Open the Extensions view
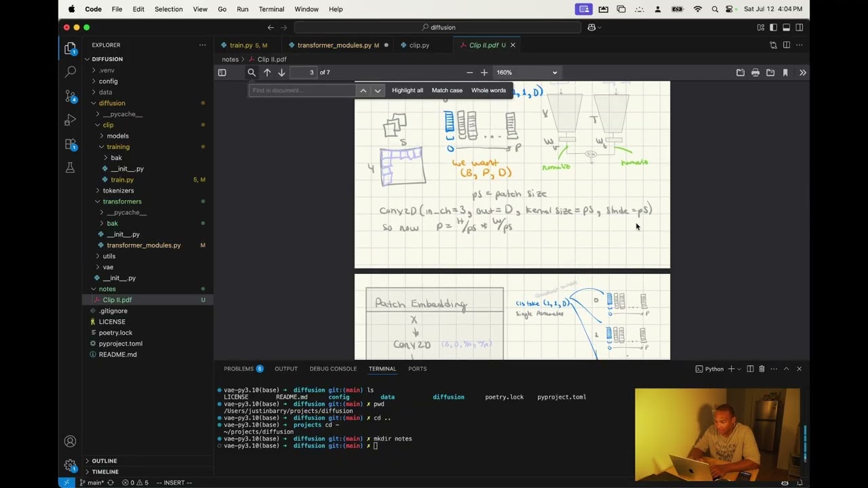The width and height of the screenshot is (868, 488). [x=70, y=144]
